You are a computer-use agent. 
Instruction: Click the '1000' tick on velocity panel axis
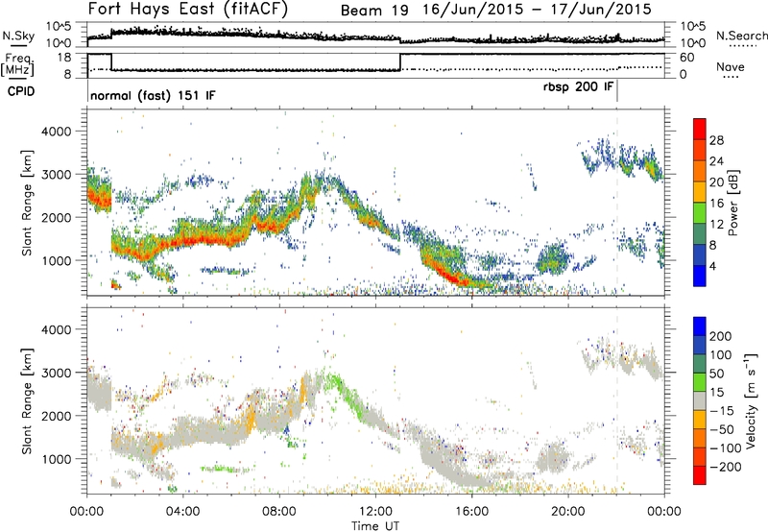click(x=56, y=459)
